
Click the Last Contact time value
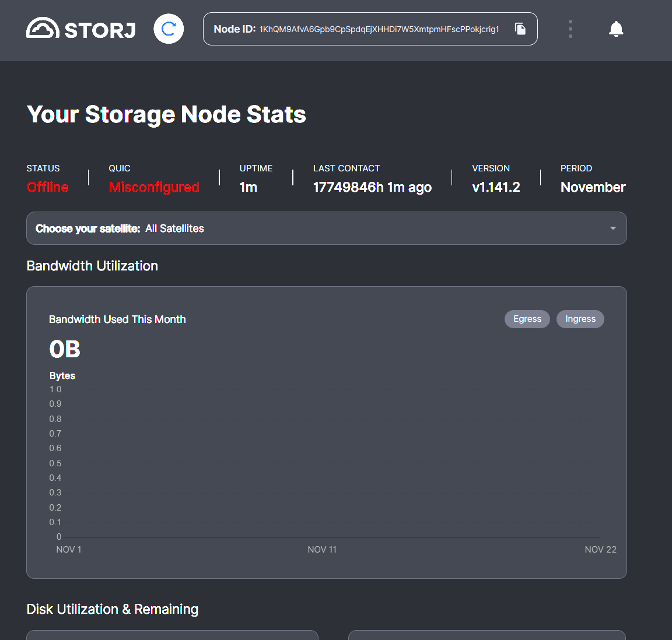(x=372, y=187)
